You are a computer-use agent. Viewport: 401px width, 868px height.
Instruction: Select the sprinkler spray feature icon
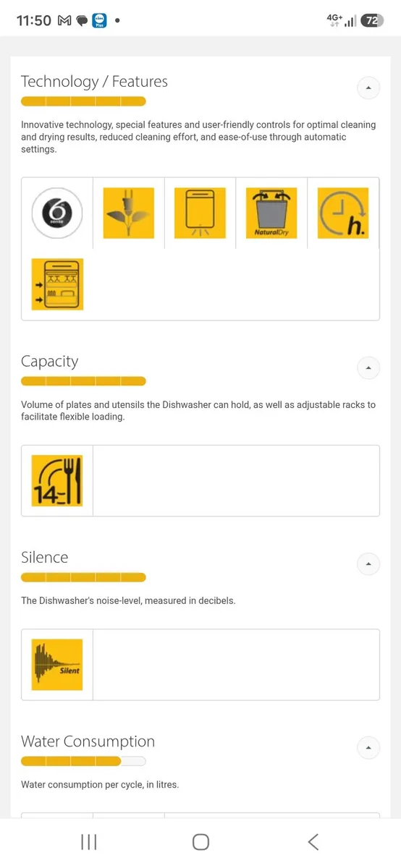pos(129,213)
